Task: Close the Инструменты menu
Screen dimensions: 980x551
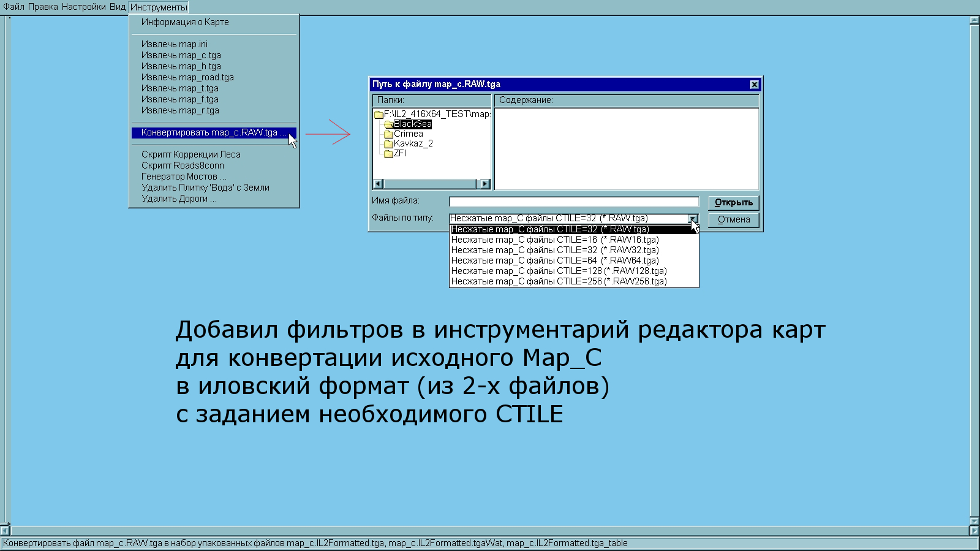Action: (x=159, y=7)
